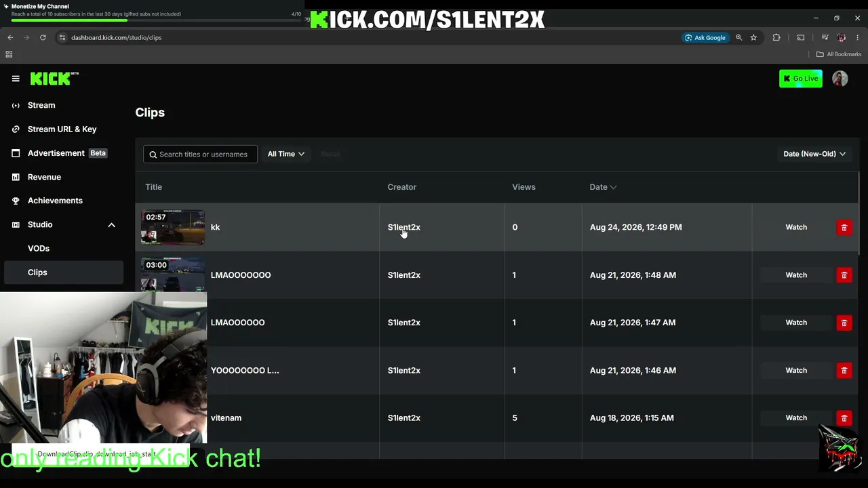Screen dimensions: 868x488
Task: Click creator S1lent2x in the kk row
Action: pyautogui.click(x=404, y=228)
